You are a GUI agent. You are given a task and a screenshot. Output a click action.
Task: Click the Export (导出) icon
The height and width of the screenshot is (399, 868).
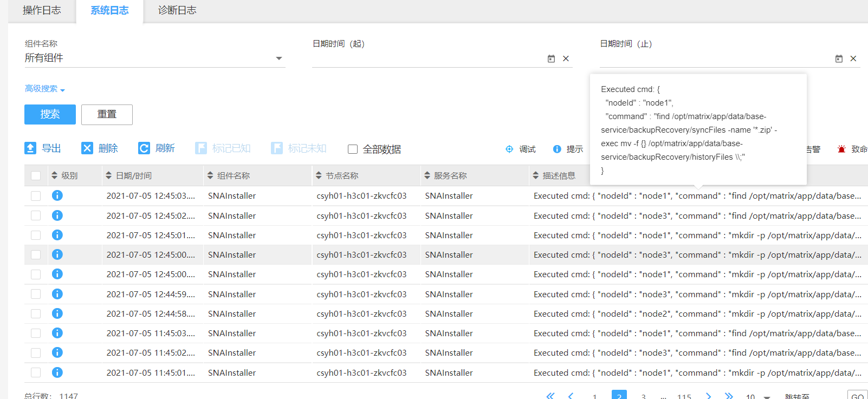pos(30,148)
